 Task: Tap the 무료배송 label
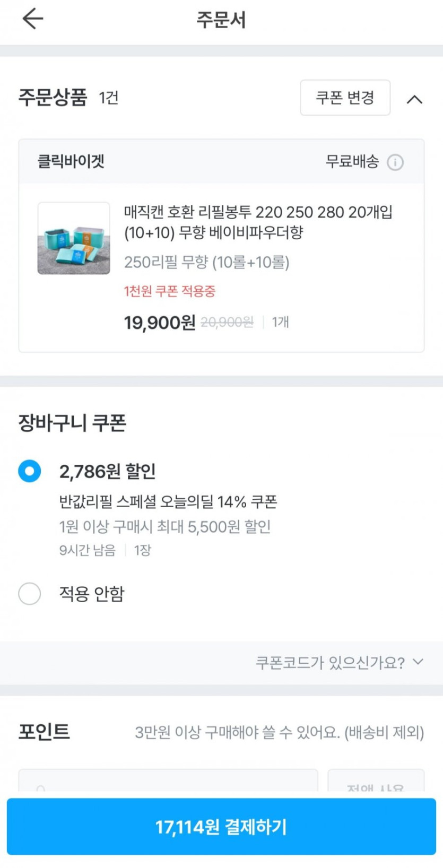point(352,161)
